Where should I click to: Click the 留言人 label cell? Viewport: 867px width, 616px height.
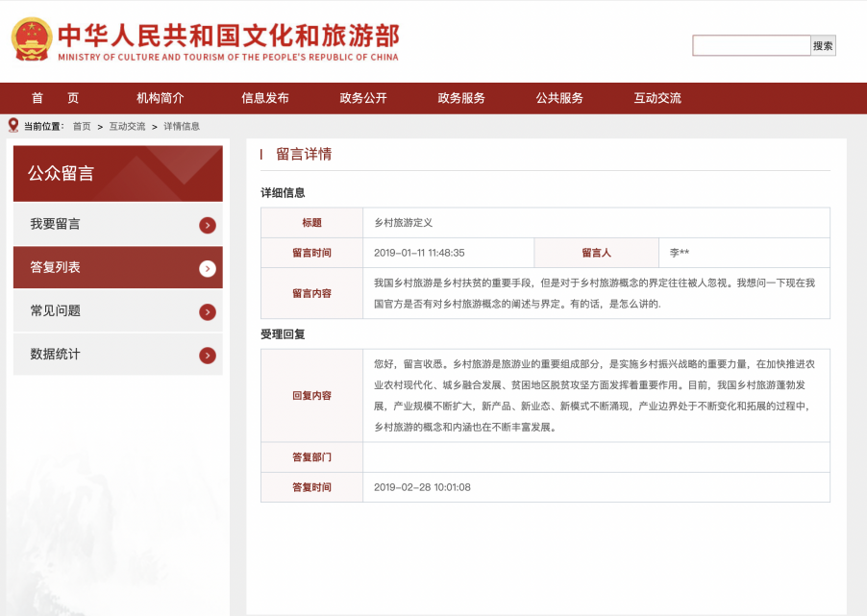pos(597,253)
